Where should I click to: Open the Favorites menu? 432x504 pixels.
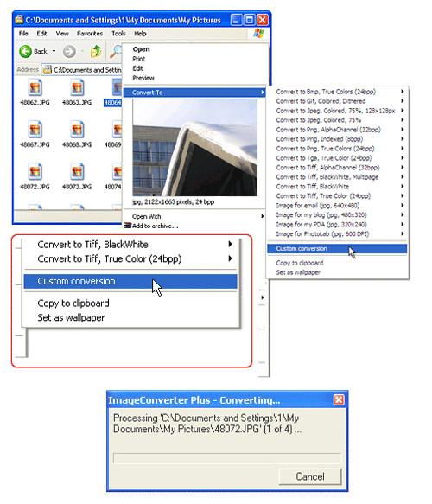coord(90,34)
